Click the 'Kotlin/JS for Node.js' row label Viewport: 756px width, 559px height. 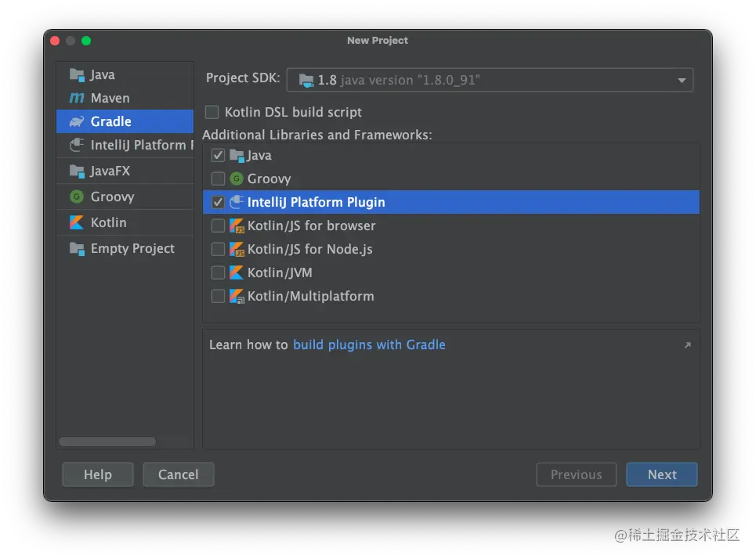(x=310, y=250)
